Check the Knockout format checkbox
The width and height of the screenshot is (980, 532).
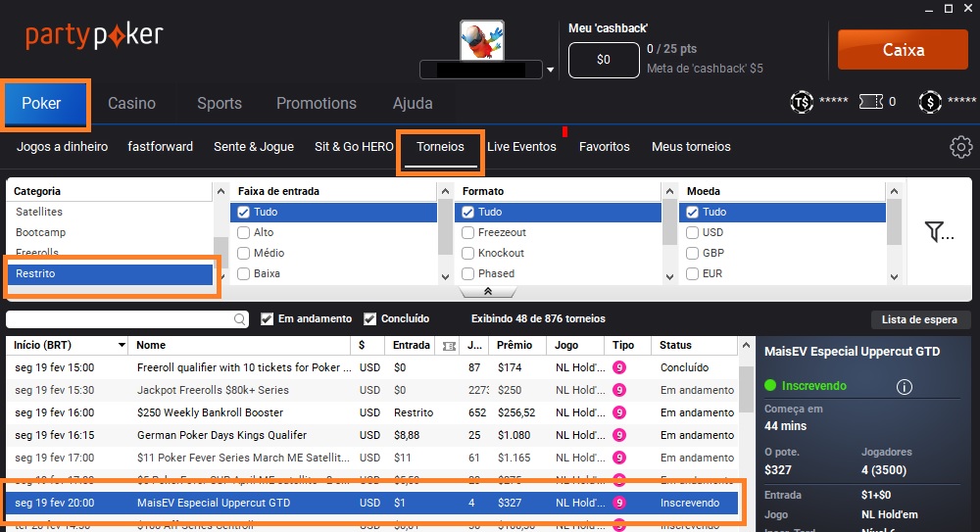[468, 253]
